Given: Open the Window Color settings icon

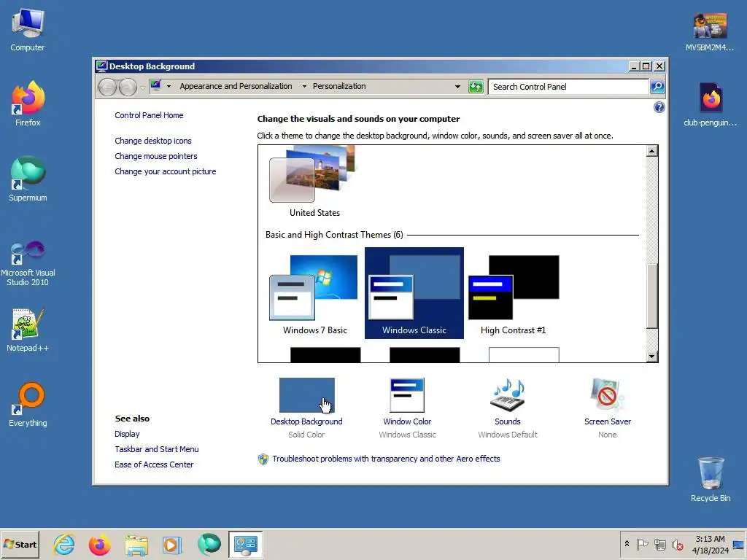Looking at the screenshot, I should (407, 394).
